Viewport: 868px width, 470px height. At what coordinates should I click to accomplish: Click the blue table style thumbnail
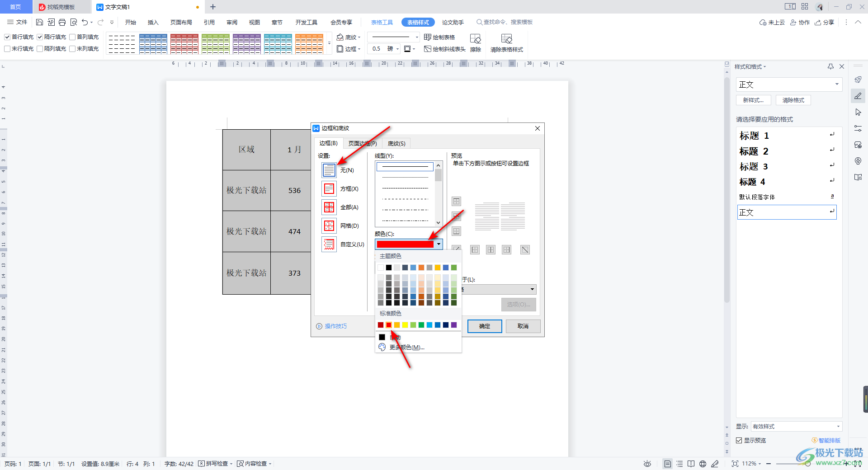[x=153, y=43]
